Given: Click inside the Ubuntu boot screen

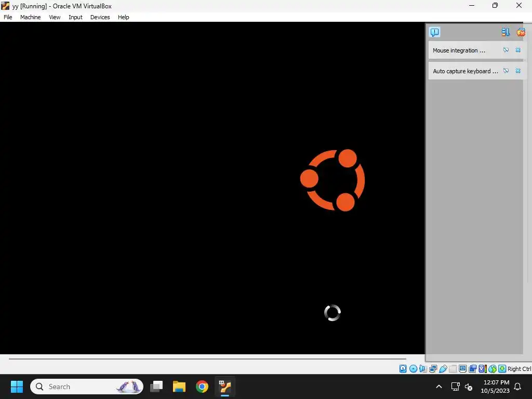Looking at the screenshot, I should 212,188.
